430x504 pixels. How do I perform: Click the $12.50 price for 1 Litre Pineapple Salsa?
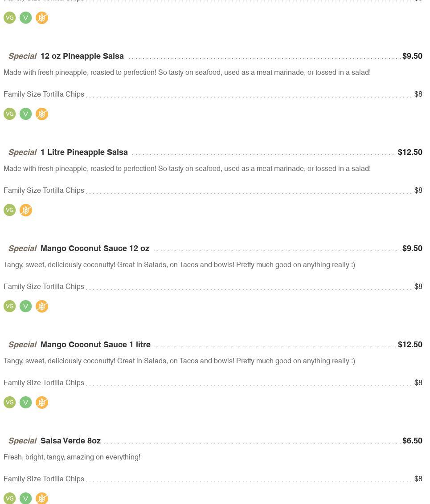[x=410, y=152]
